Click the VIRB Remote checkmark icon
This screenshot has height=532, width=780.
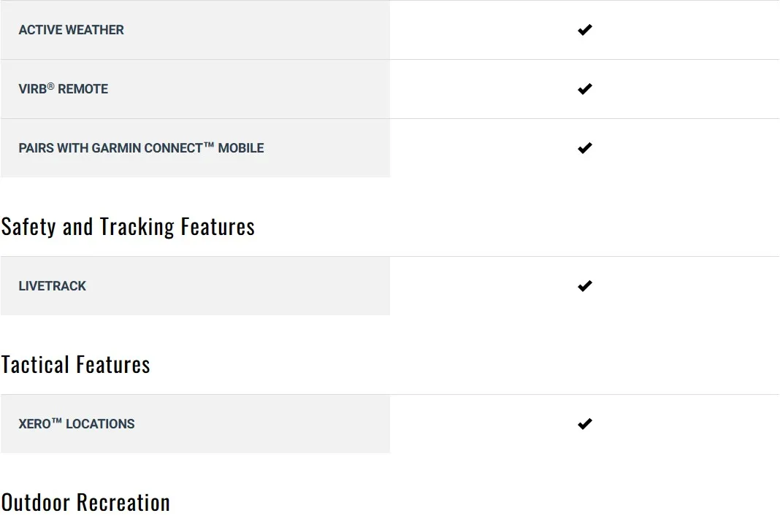pos(584,89)
